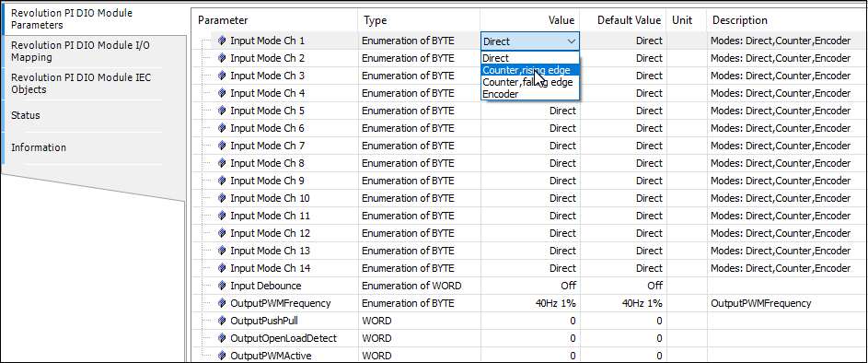Click the parameter icon beside OutputPWMActive

click(222, 356)
